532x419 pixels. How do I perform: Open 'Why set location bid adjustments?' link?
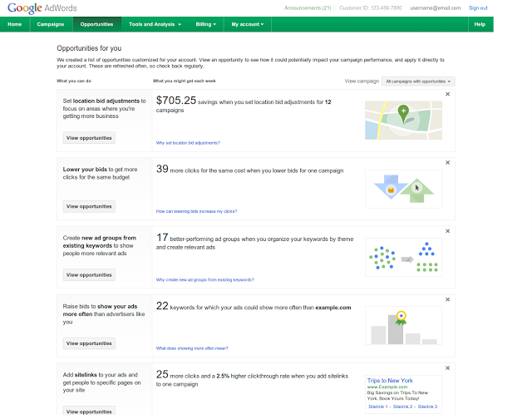pyautogui.click(x=188, y=143)
